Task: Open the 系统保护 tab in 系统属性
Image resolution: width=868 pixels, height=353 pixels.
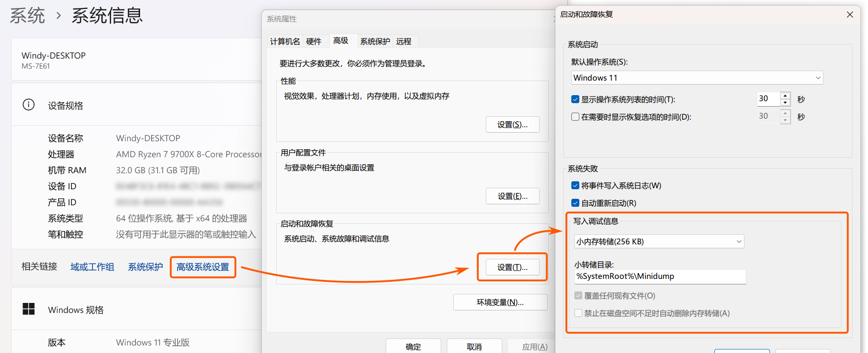Action: [x=375, y=42]
